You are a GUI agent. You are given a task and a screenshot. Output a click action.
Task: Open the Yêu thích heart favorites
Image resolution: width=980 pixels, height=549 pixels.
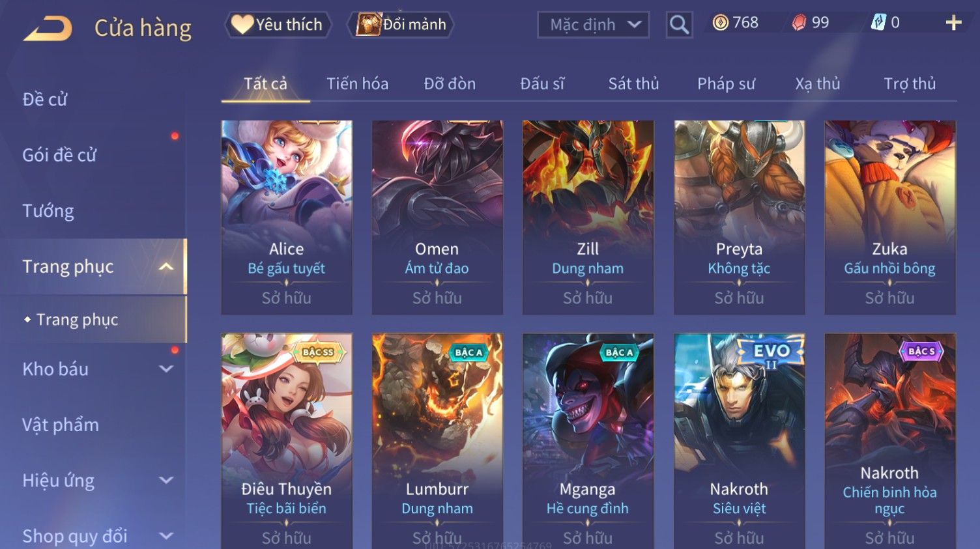278,25
